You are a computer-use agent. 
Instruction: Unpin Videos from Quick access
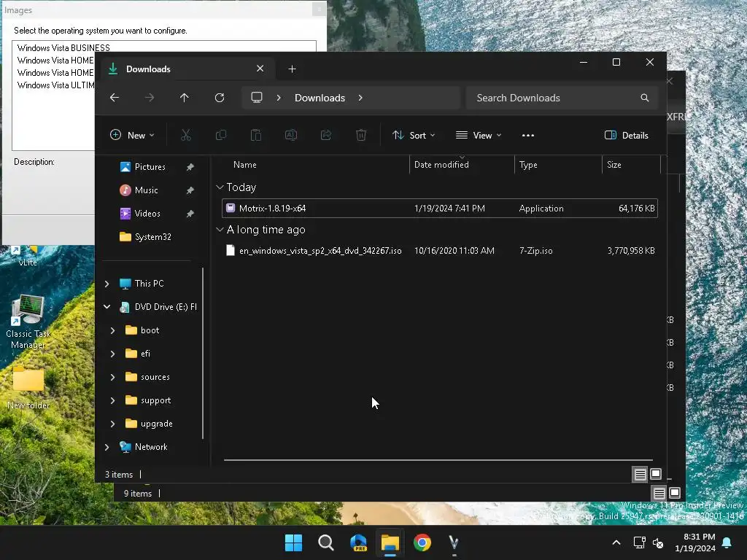point(190,214)
